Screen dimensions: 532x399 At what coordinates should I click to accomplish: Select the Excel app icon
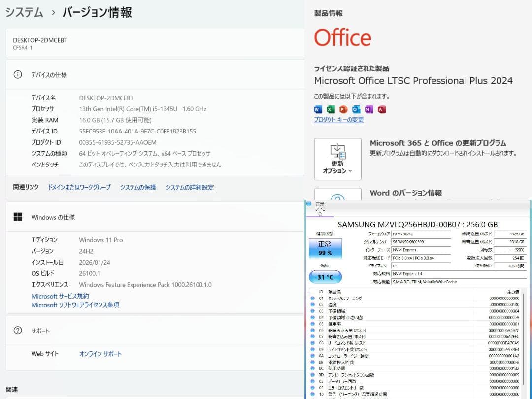click(x=330, y=109)
